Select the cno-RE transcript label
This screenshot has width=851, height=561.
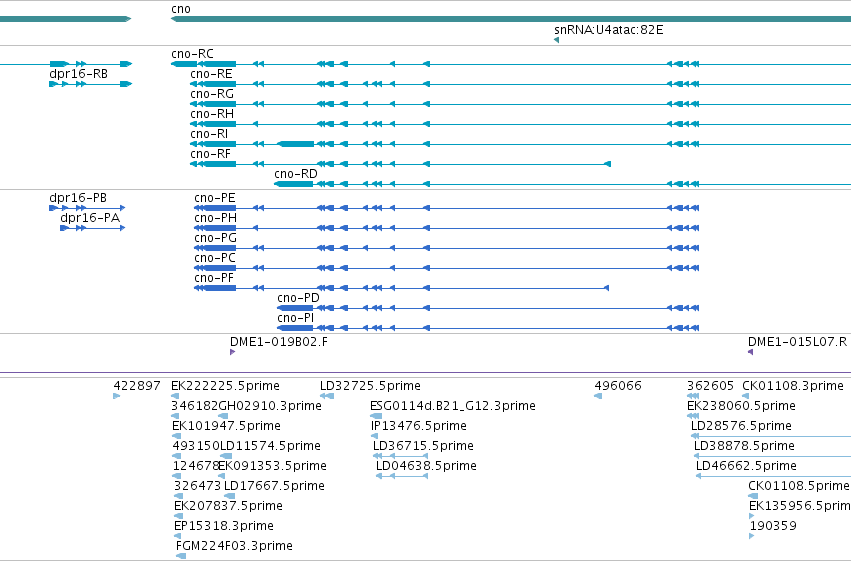pos(211,74)
